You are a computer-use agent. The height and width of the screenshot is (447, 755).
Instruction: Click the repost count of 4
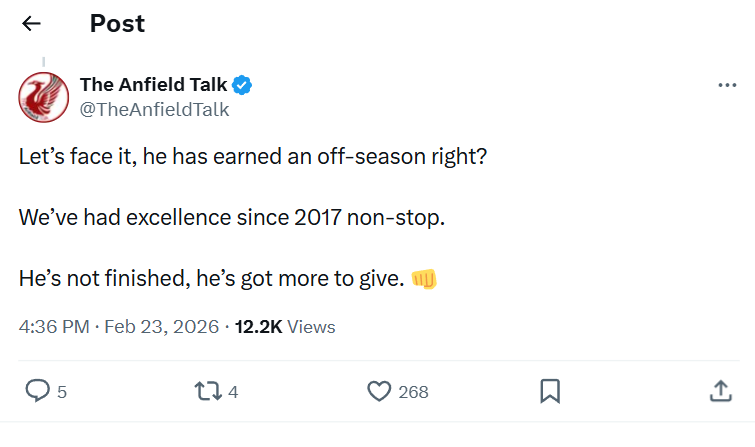pos(233,392)
